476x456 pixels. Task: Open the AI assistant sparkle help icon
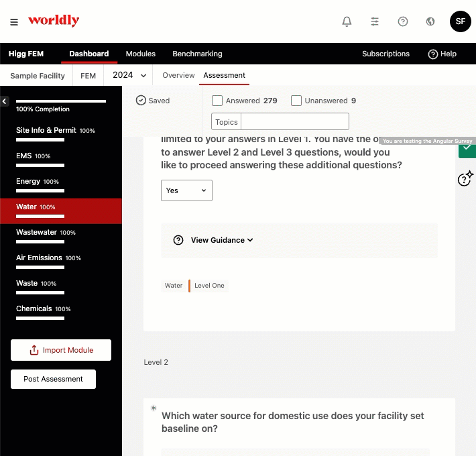465,178
